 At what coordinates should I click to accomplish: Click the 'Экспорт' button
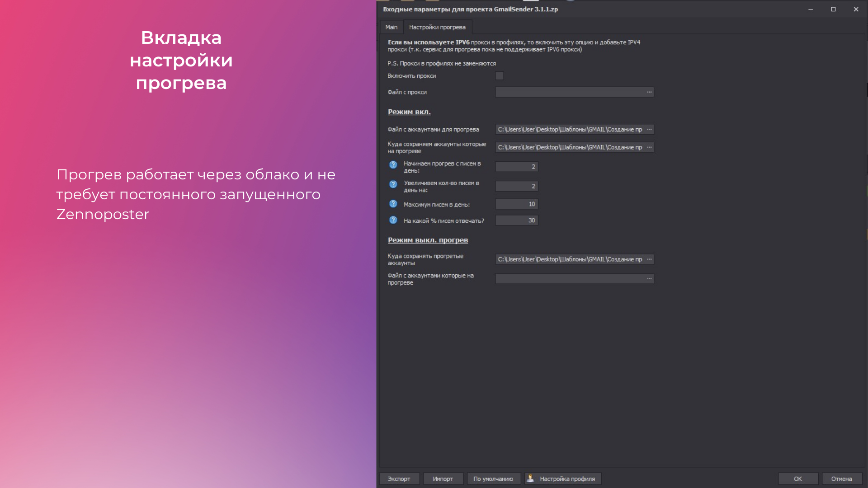(x=399, y=479)
